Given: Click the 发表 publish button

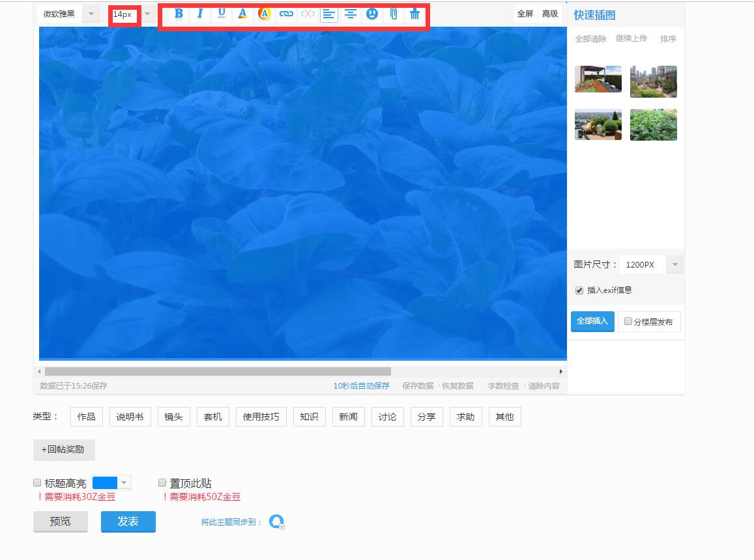Looking at the screenshot, I should [128, 521].
